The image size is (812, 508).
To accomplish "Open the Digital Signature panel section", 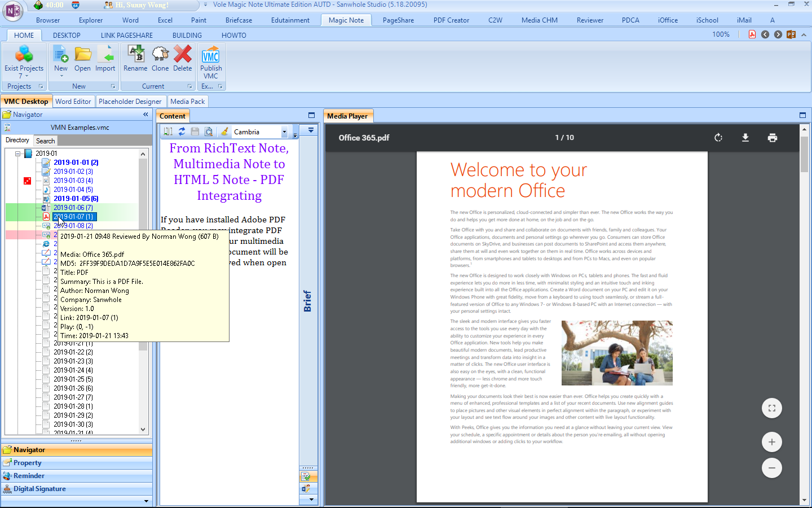I will [77, 489].
